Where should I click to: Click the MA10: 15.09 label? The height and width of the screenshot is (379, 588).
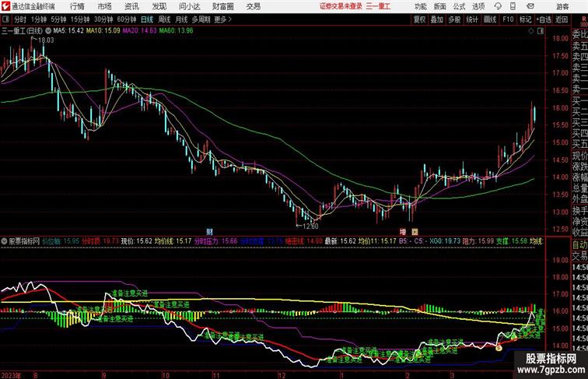[103, 31]
